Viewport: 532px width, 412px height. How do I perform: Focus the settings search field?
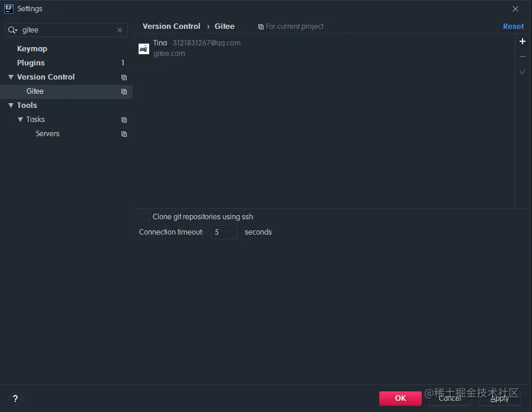coord(67,30)
